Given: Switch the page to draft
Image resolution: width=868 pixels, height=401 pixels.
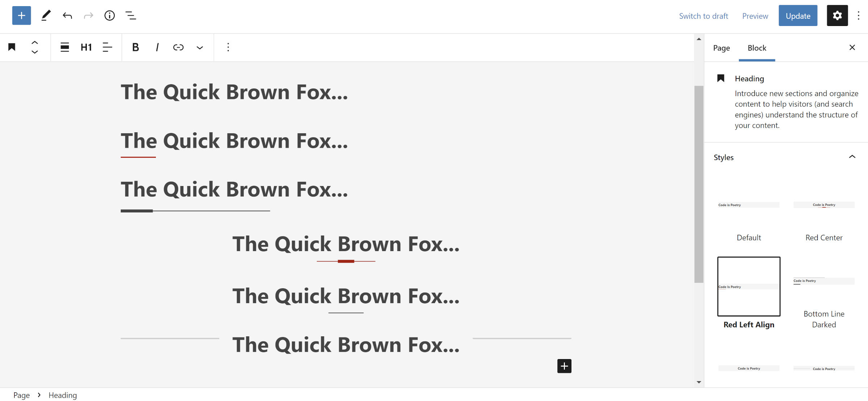Looking at the screenshot, I should [703, 16].
